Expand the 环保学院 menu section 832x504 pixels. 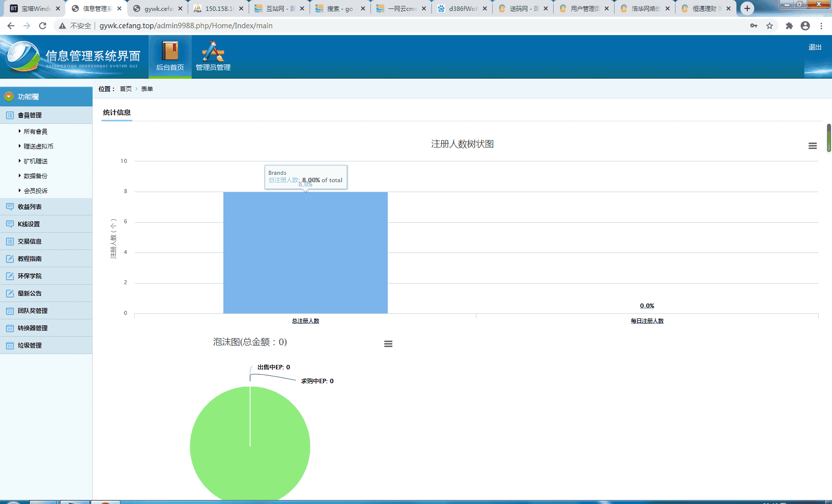[x=46, y=276]
